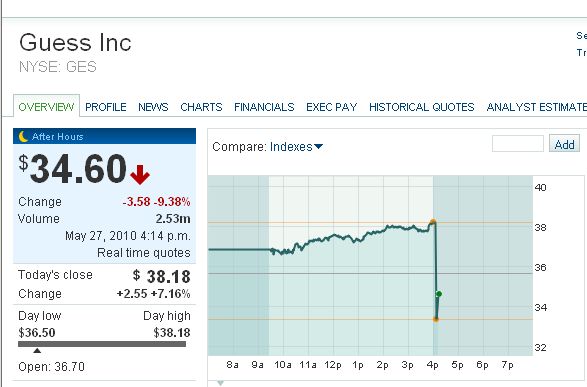Image resolution: width=587 pixels, height=387 pixels.
Task: View the Historical Quotes tab
Action: point(422,107)
